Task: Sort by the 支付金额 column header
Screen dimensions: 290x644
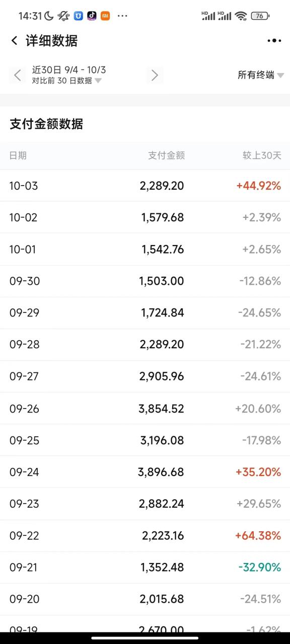Action: point(166,155)
